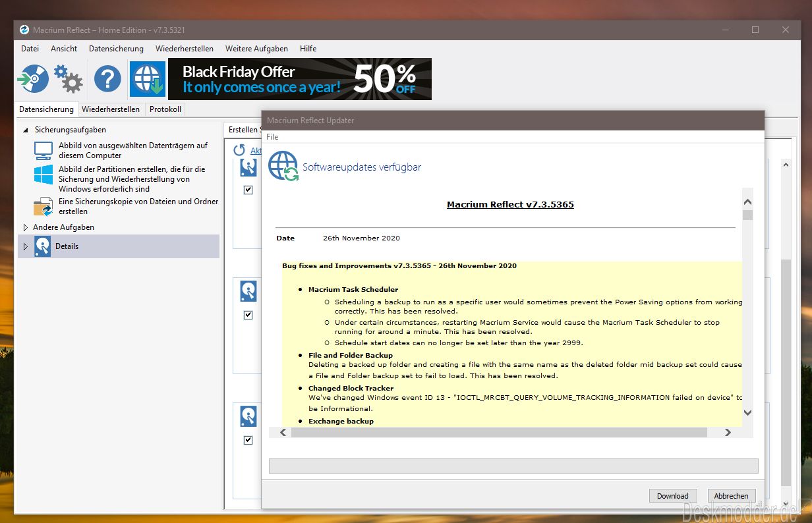Click the second disk icon in main panel
812x523 pixels.
coord(248,290)
